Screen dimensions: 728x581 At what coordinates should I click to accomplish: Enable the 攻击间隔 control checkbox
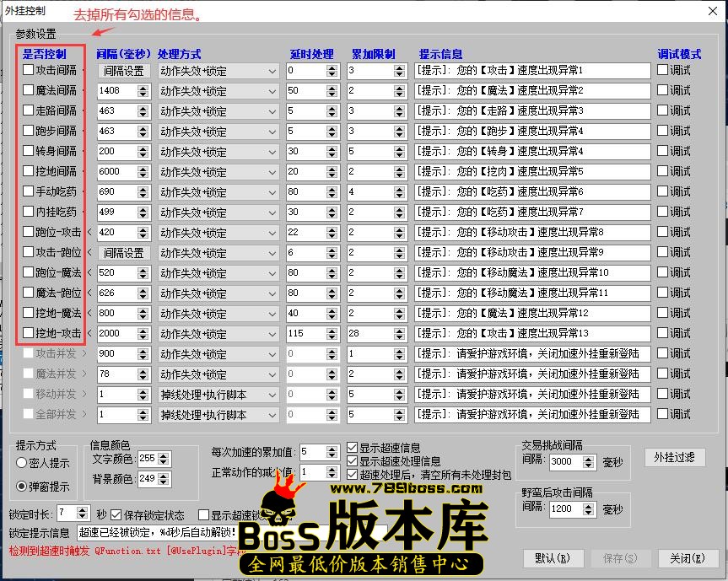[29, 70]
